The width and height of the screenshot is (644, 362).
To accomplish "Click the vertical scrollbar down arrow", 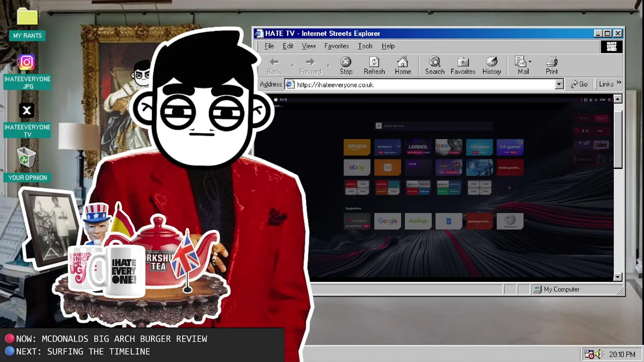I will point(618,277).
